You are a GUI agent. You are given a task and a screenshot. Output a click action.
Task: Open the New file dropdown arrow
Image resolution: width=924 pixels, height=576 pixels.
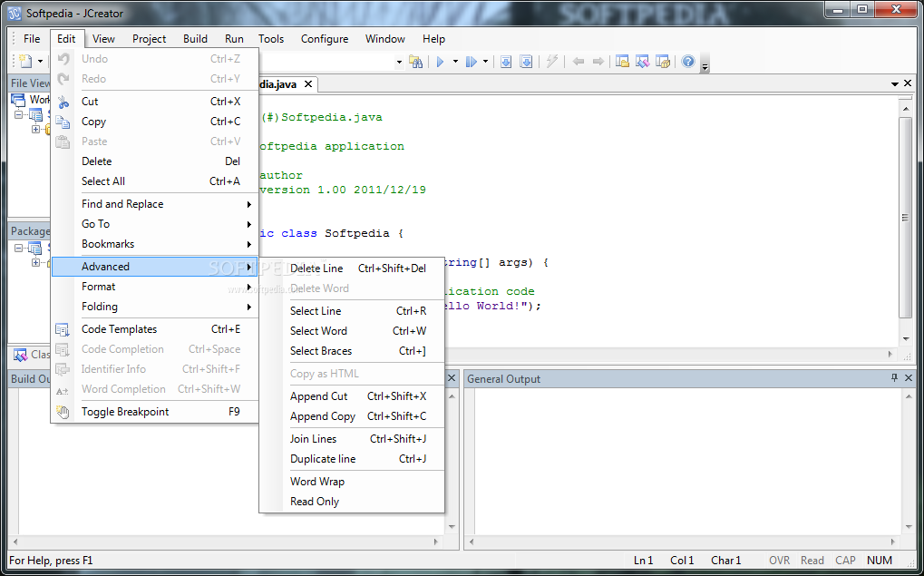click(x=40, y=62)
